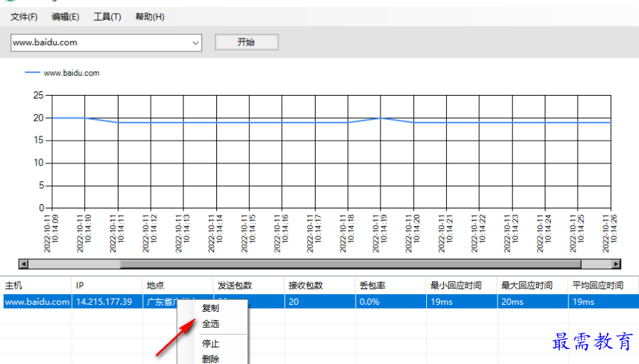Click the chart scrollbar left arrow

[x=24, y=264]
